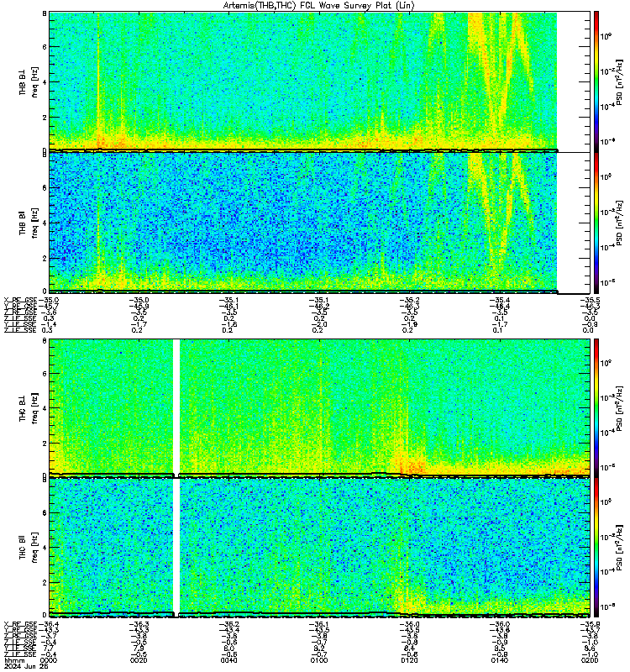Click the '4' Hz tick label on THB B∥ axis
630x672 pixels.
tap(45, 223)
